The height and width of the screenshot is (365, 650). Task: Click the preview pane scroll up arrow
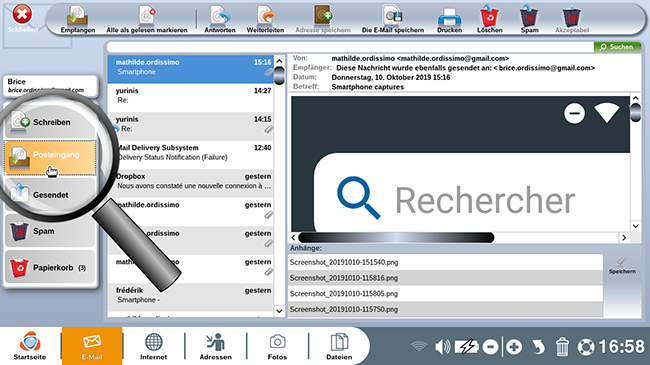click(x=635, y=98)
